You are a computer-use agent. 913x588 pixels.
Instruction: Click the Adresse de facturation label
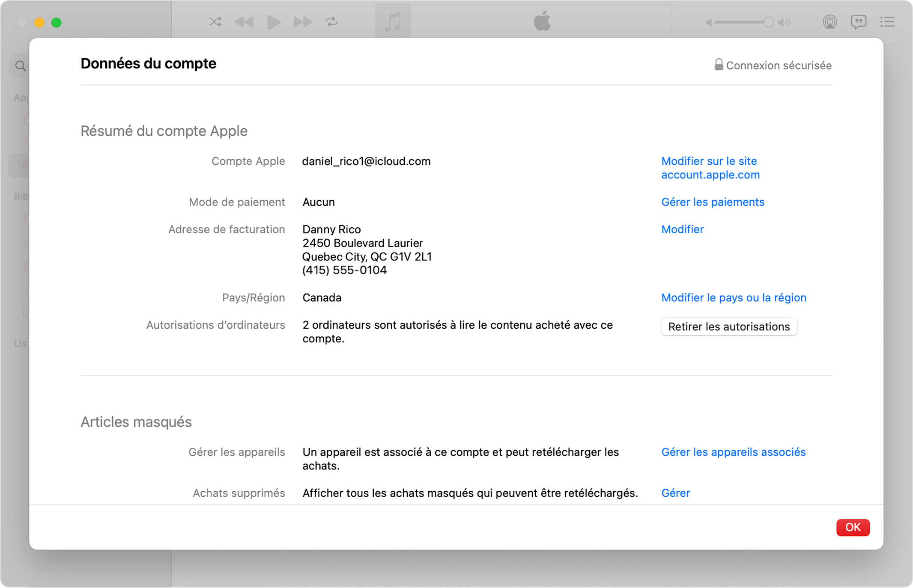[227, 229]
